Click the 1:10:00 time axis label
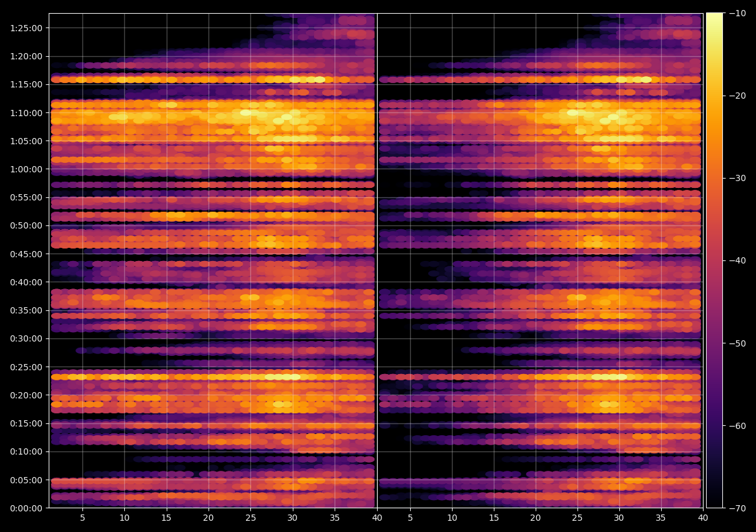Screen dimensions: 756x532 pyautogui.click(x=26, y=113)
